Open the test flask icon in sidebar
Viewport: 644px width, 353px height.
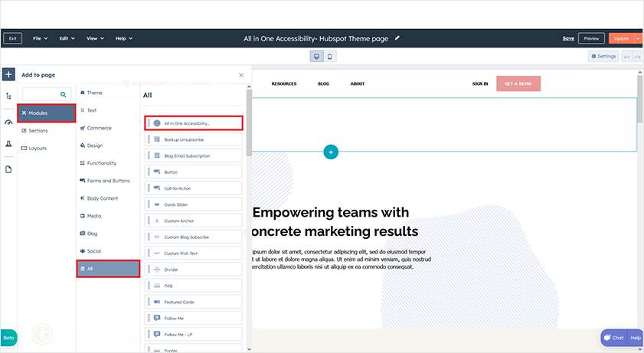pos(8,144)
